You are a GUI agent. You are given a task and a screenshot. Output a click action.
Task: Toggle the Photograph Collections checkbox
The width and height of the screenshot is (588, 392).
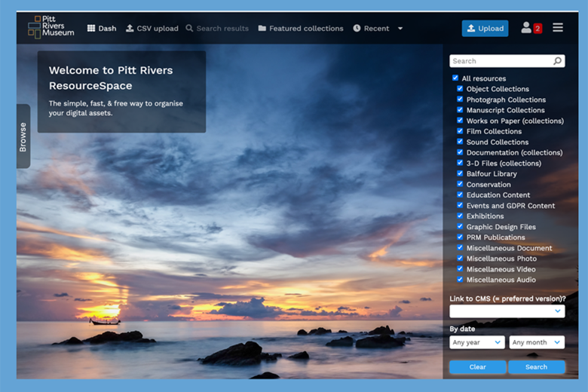(460, 99)
